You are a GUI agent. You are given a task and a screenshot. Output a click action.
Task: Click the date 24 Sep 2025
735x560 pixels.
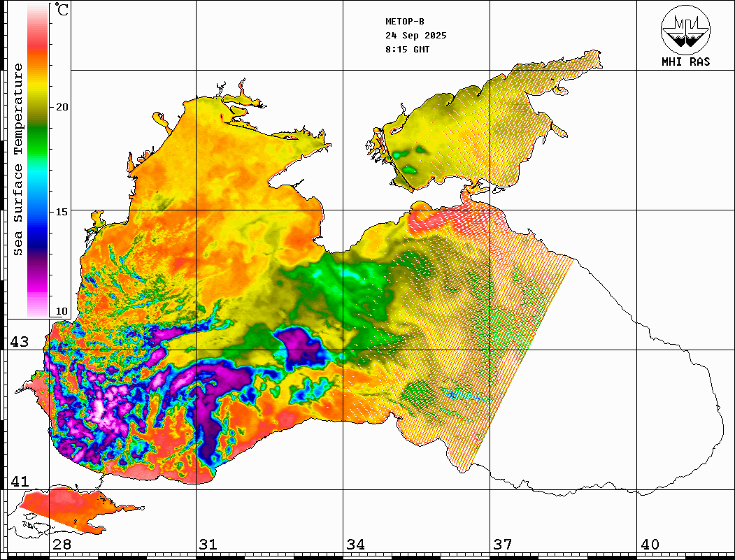point(415,36)
